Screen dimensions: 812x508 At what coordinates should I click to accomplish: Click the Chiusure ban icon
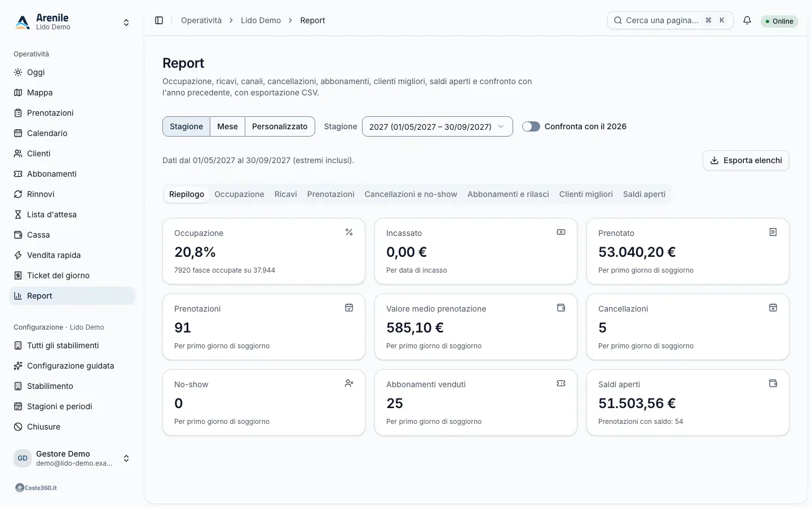pos(18,427)
